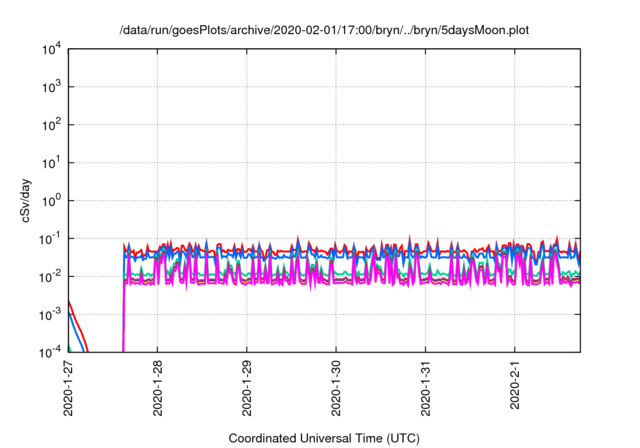Click the 10^4 y-axis tick label
640x448 pixels.
click(51, 49)
